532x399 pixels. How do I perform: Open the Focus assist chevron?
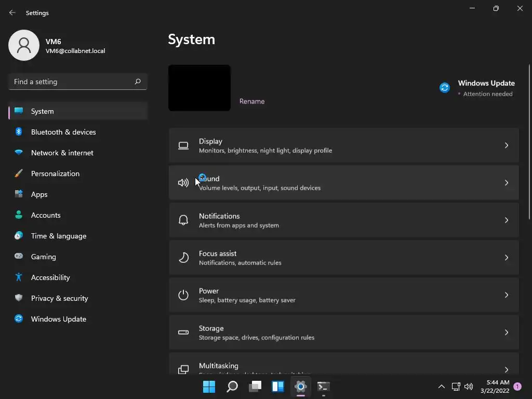tap(506, 258)
